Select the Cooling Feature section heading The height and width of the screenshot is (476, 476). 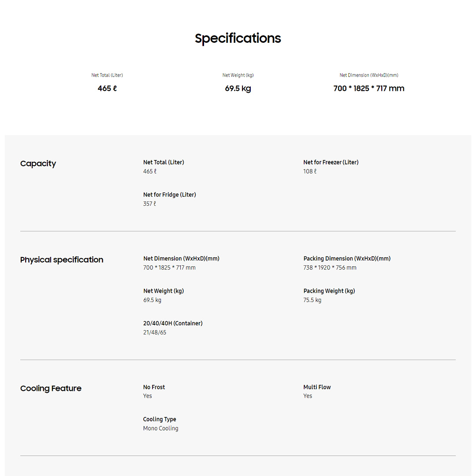tap(51, 388)
